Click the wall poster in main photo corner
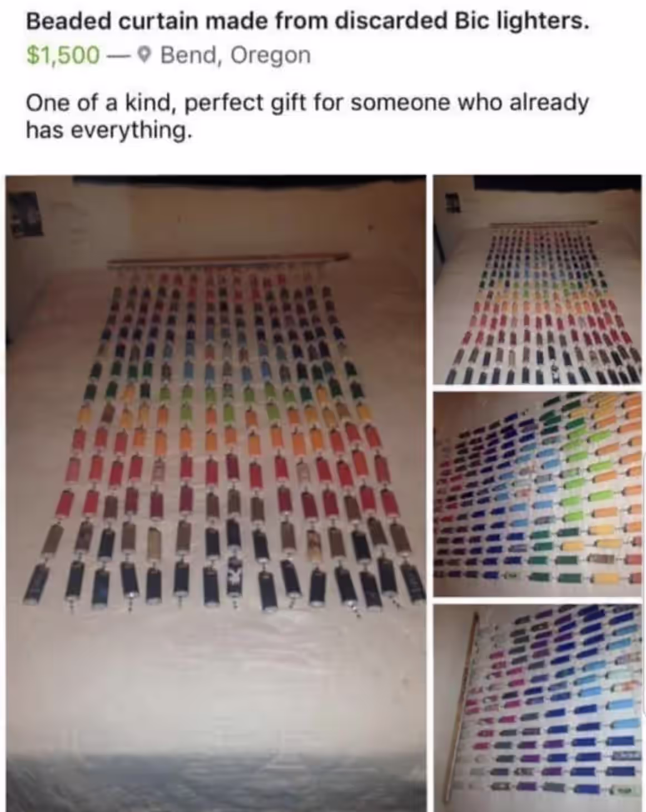Image resolution: width=646 pixels, height=812 pixels. [23, 214]
